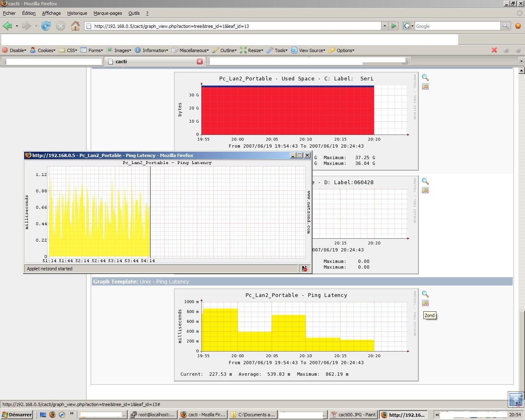The image size is (525, 420).
Task: Open the Home page icon
Action: 75,26
